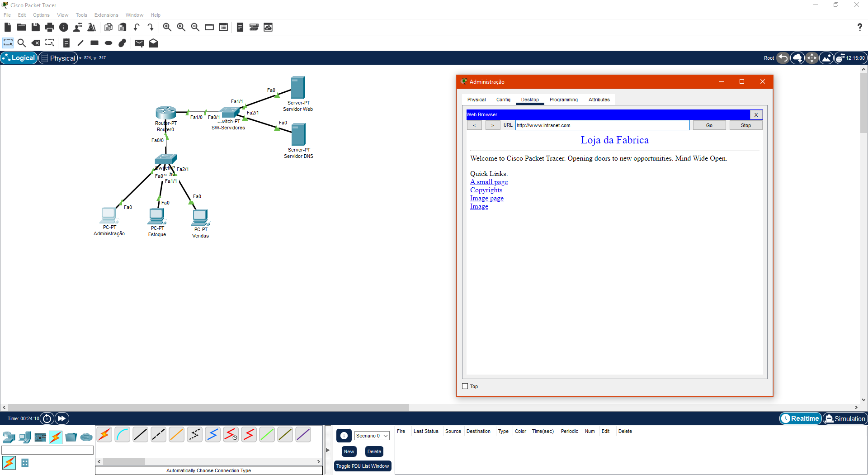Viewport: 868px width, 475px height.
Task: Switch to the Config tab
Action: click(503, 100)
